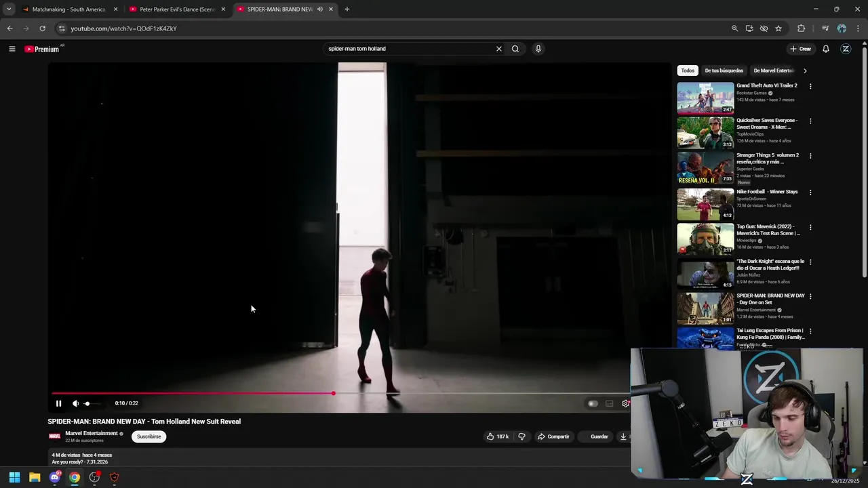Select the De tus búsquedas chip
868x488 pixels.
[724, 70]
